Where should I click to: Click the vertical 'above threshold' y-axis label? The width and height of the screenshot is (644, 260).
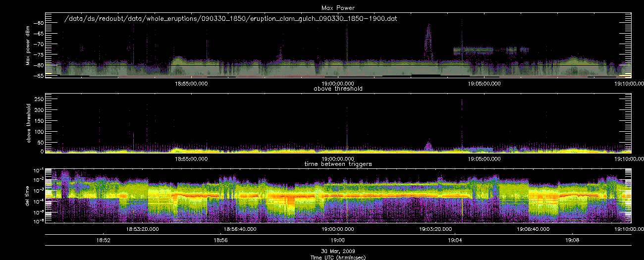28,124
